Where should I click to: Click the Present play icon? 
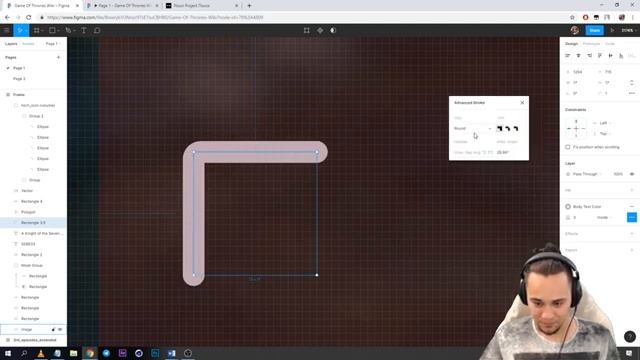point(612,30)
